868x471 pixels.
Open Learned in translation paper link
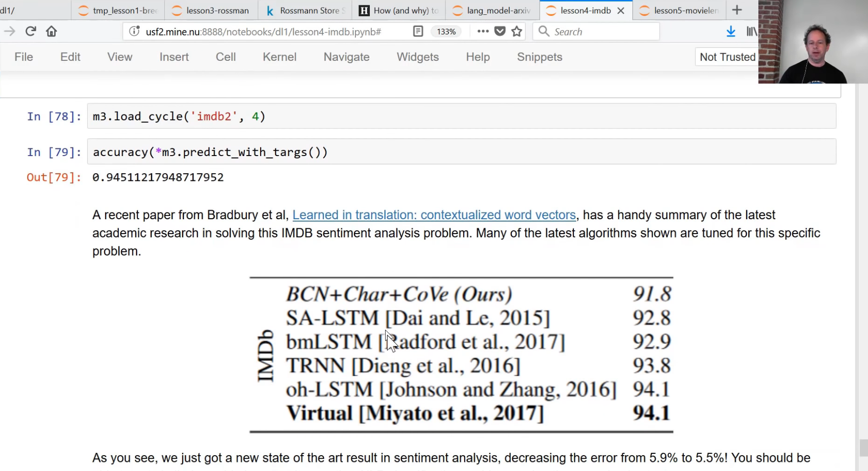pyautogui.click(x=434, y=215)
